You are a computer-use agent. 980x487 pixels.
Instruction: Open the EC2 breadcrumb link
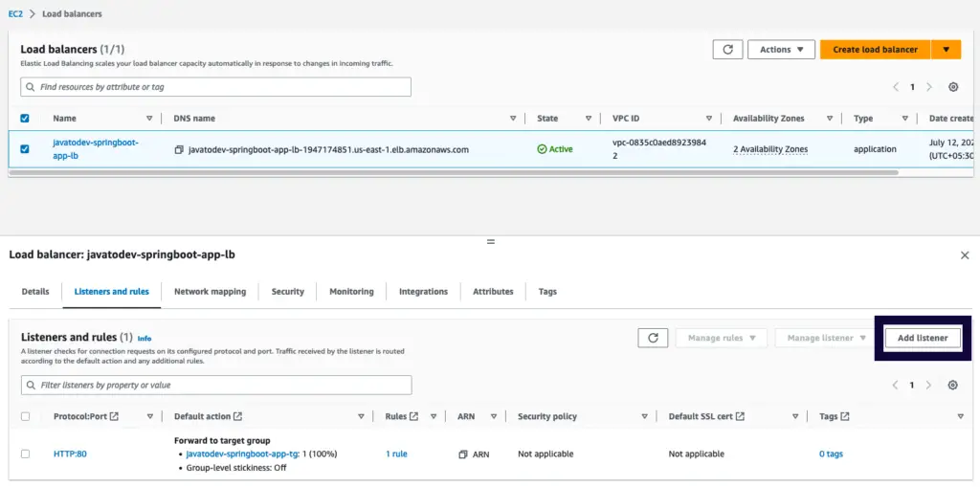click(x=15, y=13)
